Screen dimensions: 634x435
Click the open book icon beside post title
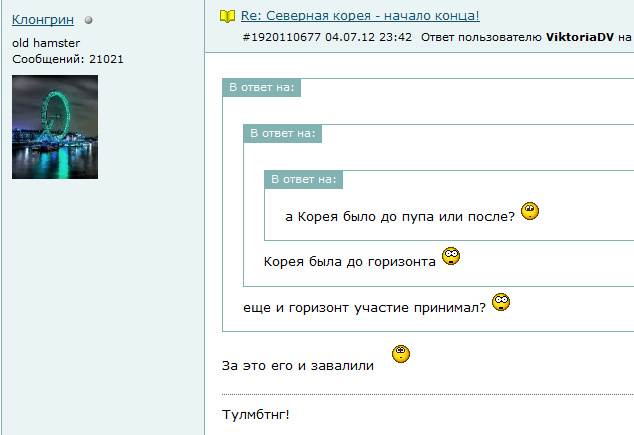pyautogui.click(x=227, y=16)
